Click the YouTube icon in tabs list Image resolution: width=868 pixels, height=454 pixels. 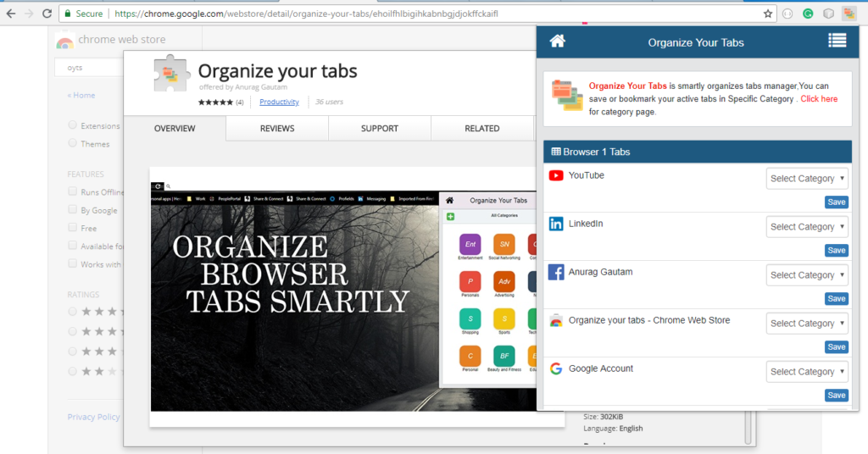(x=556, y=175)
